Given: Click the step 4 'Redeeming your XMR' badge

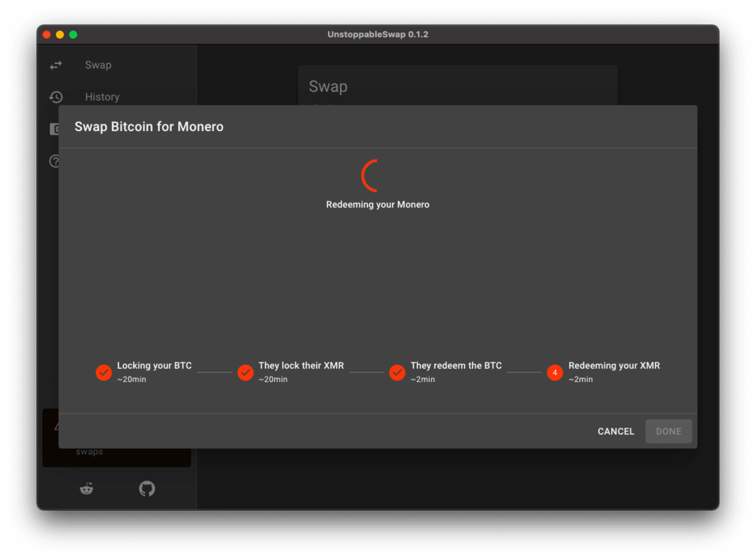Looking at the screenshot, I should pyautogui.click(x=555, y=373).
